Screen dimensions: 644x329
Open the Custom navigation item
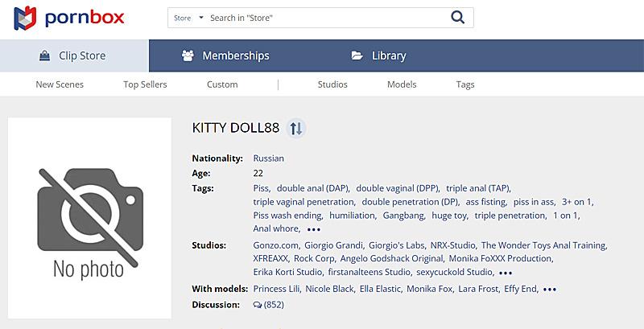(222, 84)
